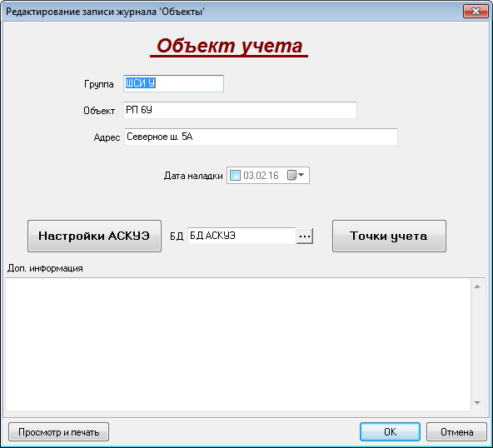Click the scroll-up arrow of Доп. информация
The height and width of the screenshot is (448, 493).
[477, 286]
